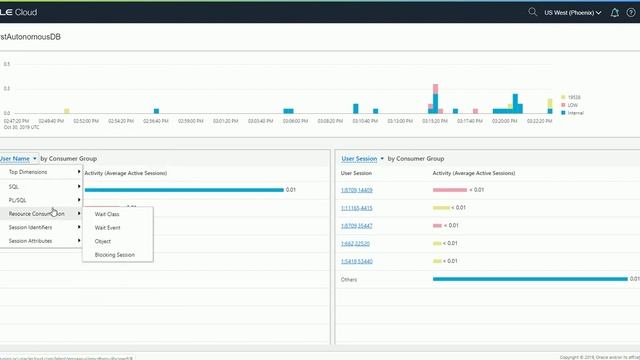Click the ORACLE Cloud logo

(x=18, y=12)
